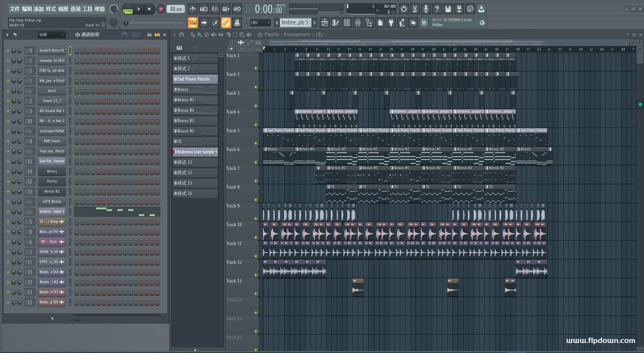Image resolution: width=644 pixels, height=353 pixels.
Task: Open the 文件 menu
Action: pyautogui.click(x=14, y=9)
